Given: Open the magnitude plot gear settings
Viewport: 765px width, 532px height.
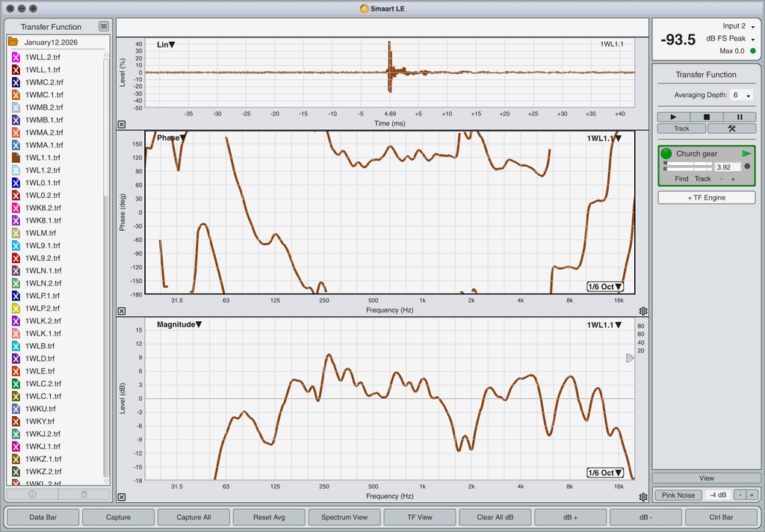Looking at the screenshot, I should [643, 497].
